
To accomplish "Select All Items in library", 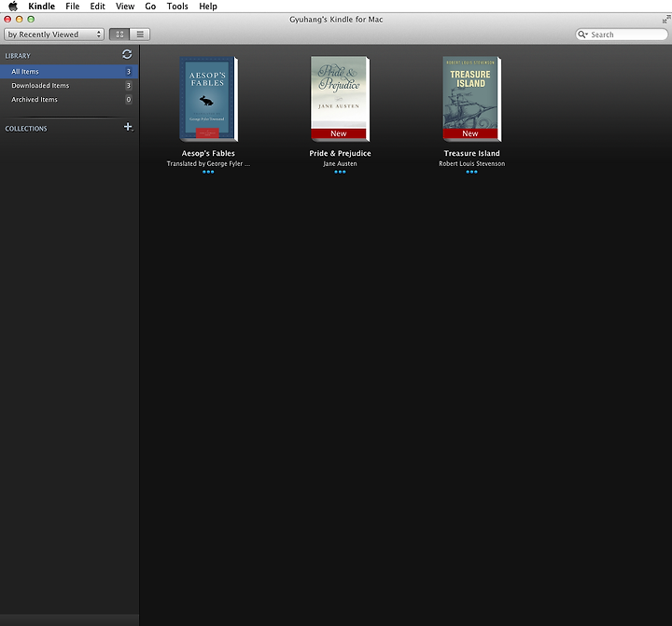I will [x=69, y=72].
